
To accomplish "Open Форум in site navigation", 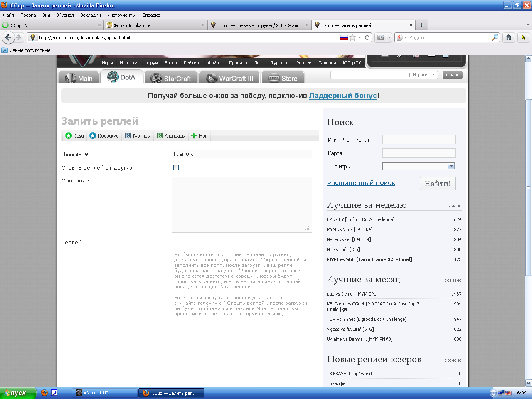I will (x=151, y=63).
